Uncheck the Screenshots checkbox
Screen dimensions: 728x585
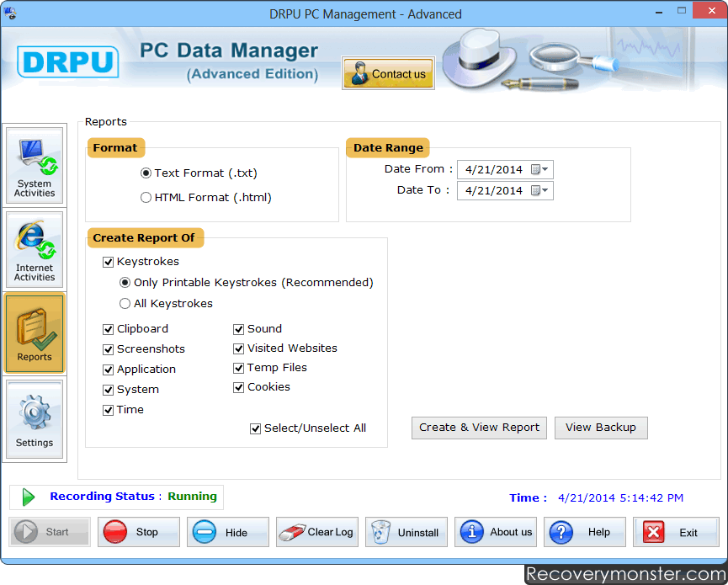coord(109,349)
